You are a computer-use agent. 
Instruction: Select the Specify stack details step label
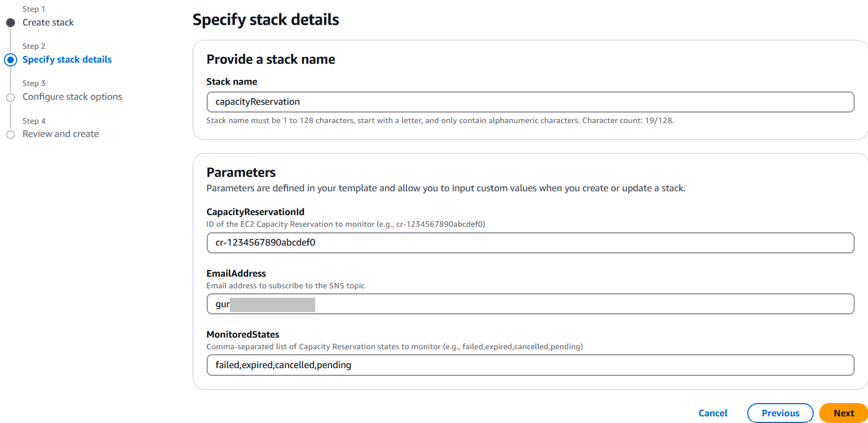tap(67, 60)
